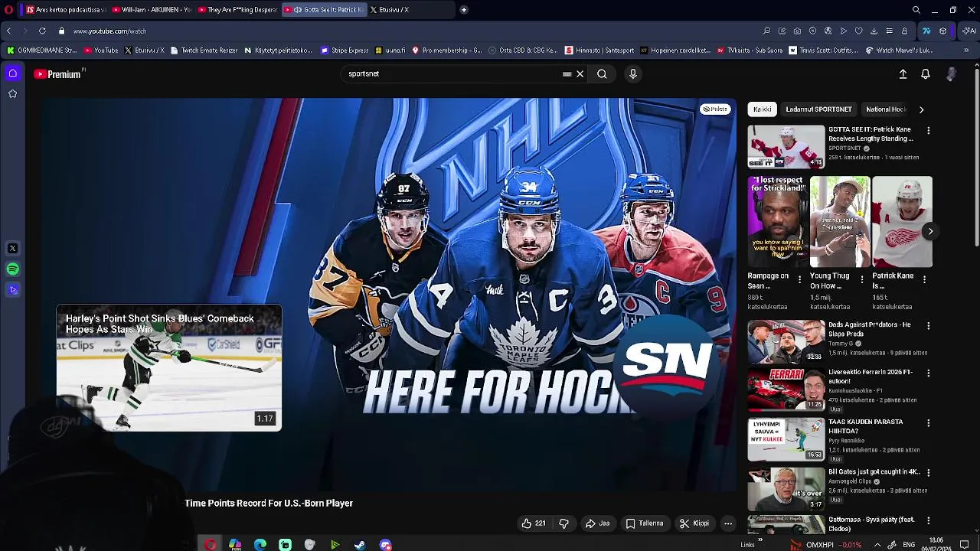Click the Steam icon in the taskbar
Screen dimensions: 980x551
pyautogui.click(x=360, y=545)
